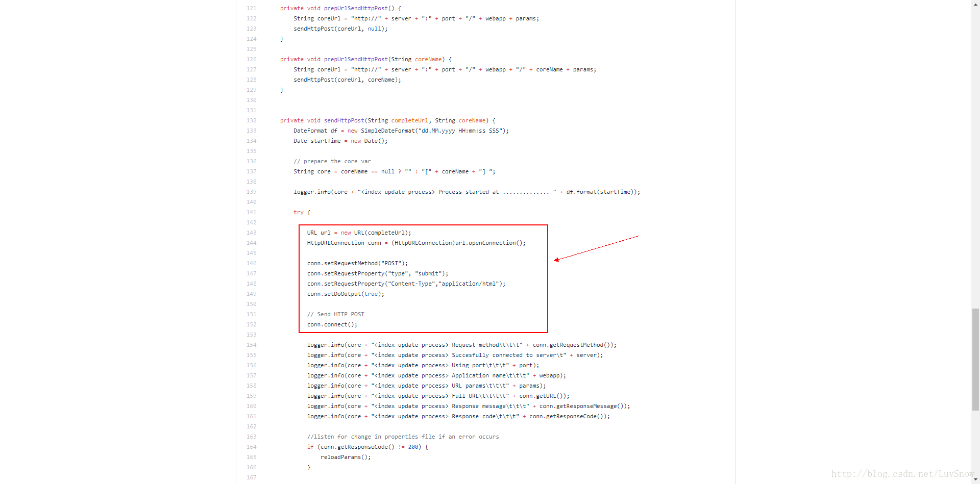Click 'Date startTime = new Date();' line
This screenshot has height=484, width=980.
(x=340, y=141)
